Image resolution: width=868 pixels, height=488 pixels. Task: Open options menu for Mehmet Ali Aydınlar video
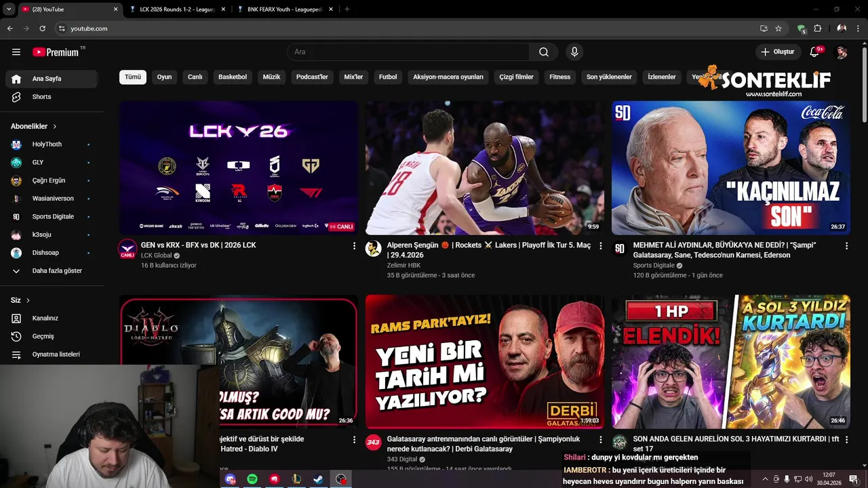pos(846,246)
